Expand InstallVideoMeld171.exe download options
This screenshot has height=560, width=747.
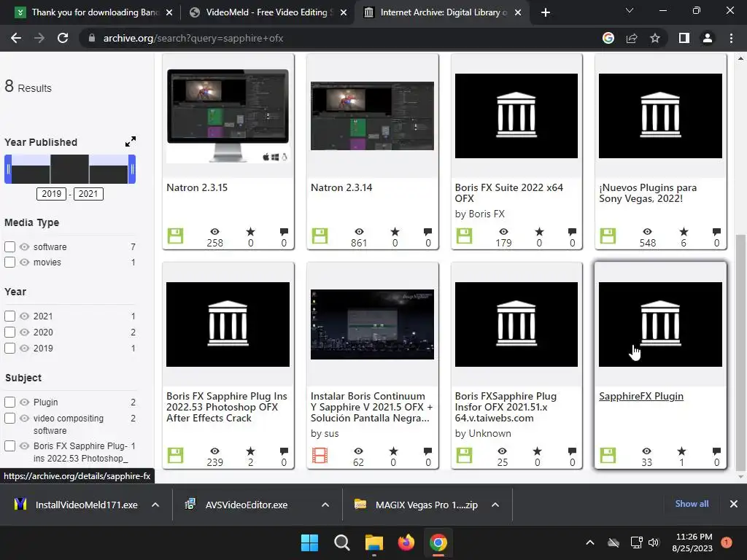[155, 505]
